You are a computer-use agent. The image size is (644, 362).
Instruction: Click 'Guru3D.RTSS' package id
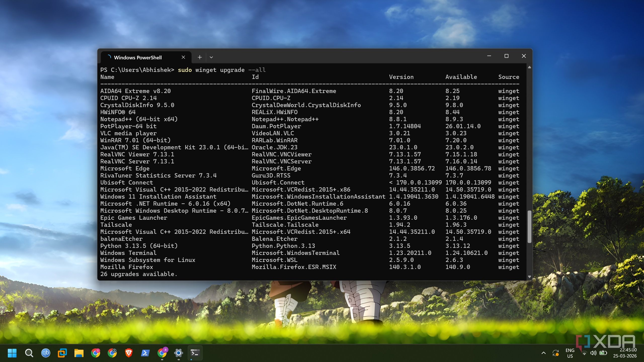pyautogui.click(x=271, y=175)
